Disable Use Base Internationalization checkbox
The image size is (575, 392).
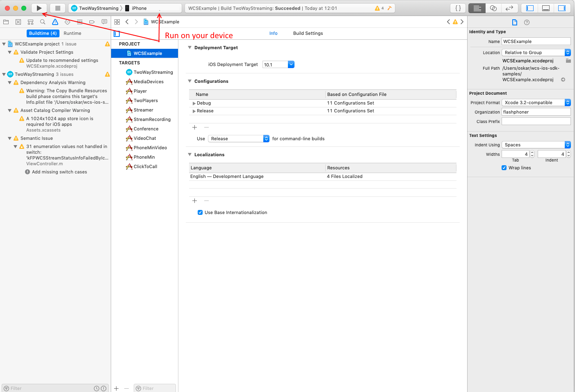coord(200,212)
